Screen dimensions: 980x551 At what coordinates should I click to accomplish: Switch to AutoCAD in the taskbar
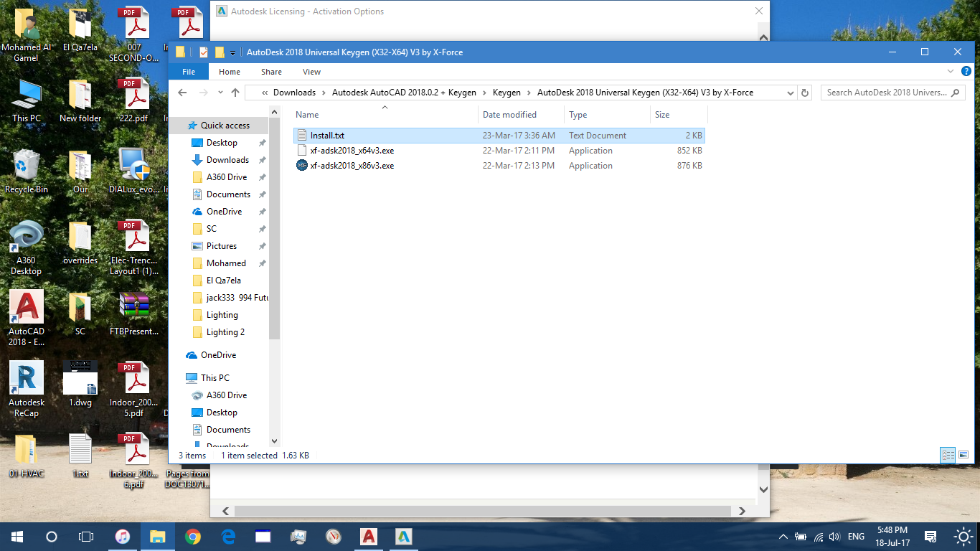(368, 536)
